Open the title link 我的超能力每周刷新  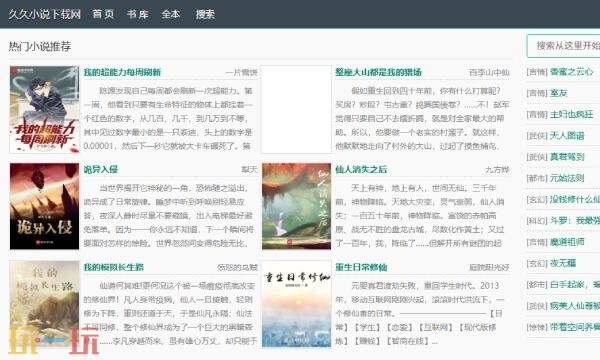122,72
